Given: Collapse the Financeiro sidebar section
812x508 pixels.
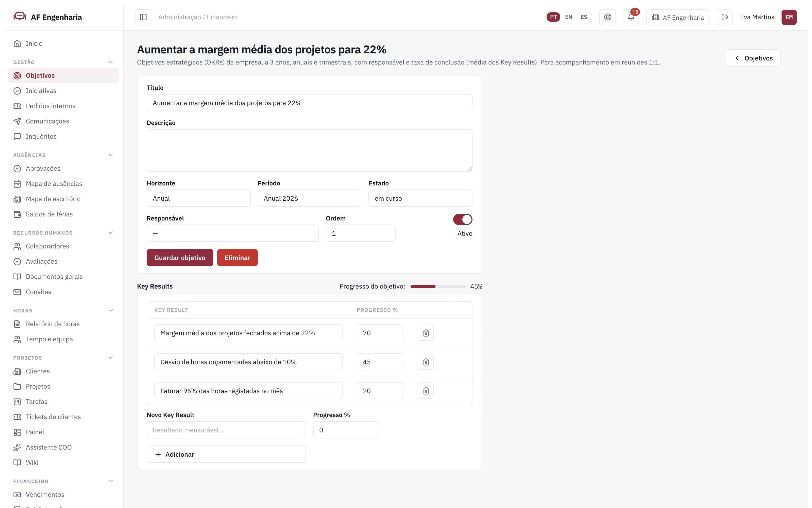Looking at the screenshot, I should tap(111, 481).
